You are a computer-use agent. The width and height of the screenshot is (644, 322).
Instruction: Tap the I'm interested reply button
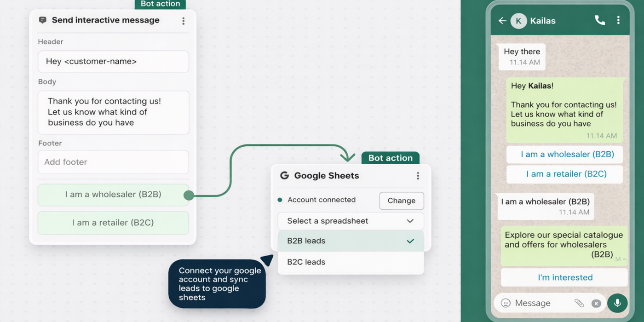pos(565,277)
